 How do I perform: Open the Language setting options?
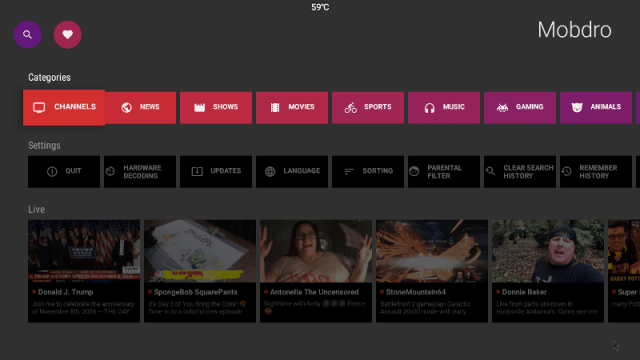pos(292,172)
